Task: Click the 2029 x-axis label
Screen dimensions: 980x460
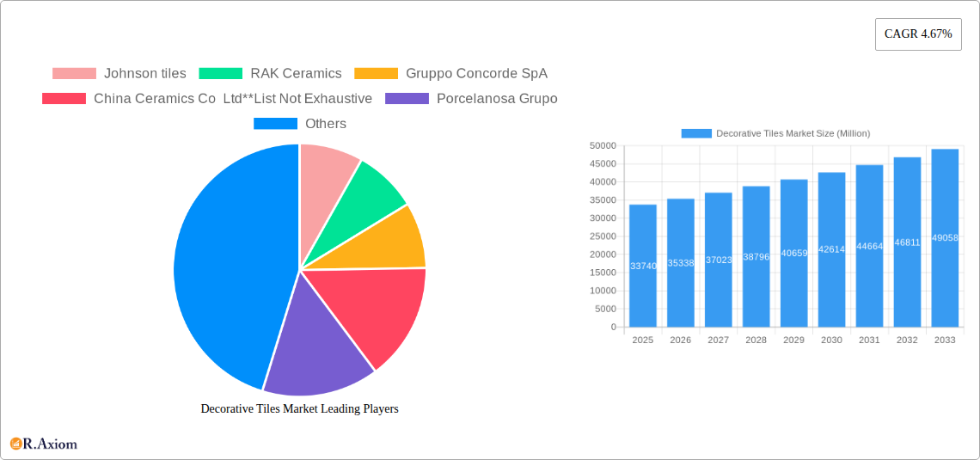Action: click(793, 340)
